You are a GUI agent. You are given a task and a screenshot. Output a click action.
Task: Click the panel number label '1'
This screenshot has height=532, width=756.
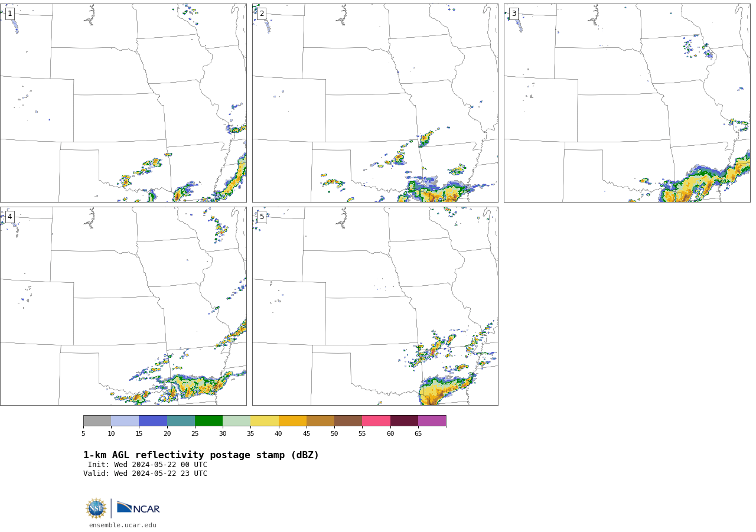click(9, 14)
